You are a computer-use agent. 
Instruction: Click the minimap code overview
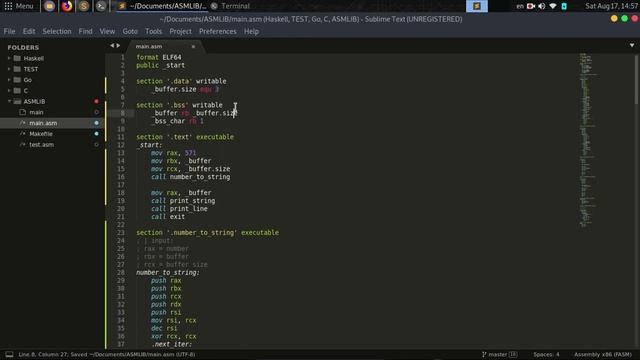point(587,140)
